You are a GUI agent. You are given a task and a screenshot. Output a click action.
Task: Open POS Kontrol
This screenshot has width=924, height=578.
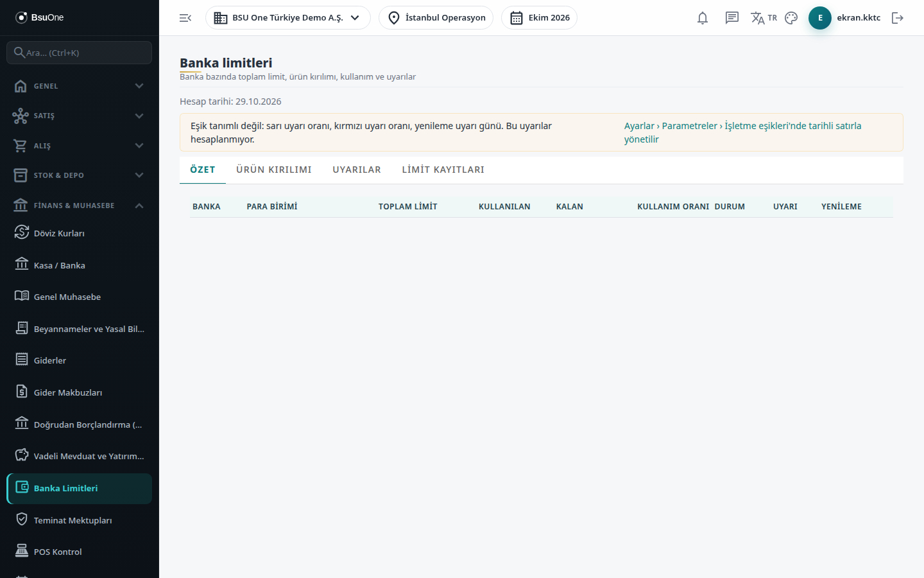(80, 552)
